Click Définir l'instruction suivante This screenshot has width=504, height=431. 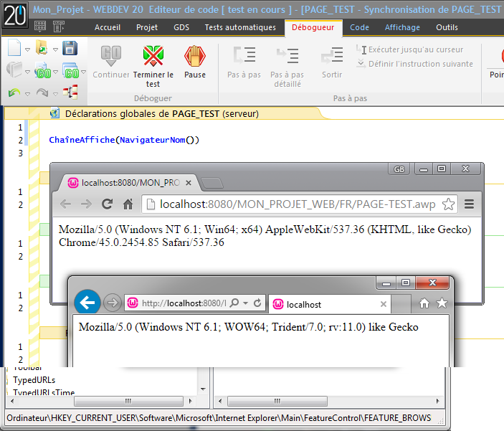(414, 64)
